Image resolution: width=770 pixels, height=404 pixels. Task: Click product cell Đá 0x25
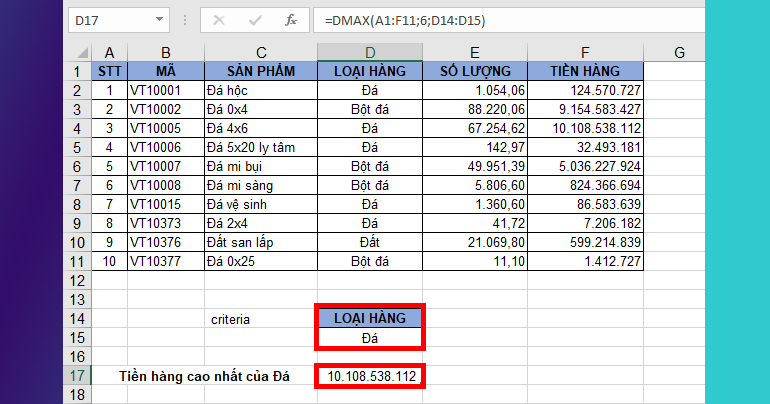261,261
